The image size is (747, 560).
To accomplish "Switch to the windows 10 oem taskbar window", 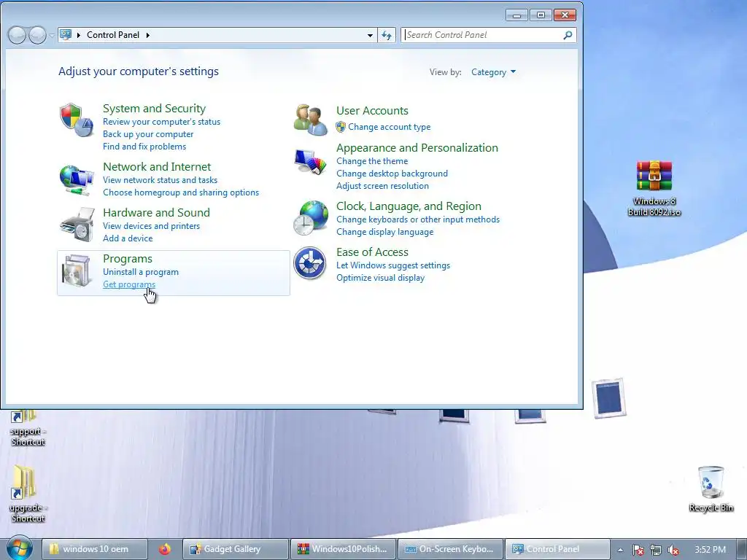I will coord(94,549).
